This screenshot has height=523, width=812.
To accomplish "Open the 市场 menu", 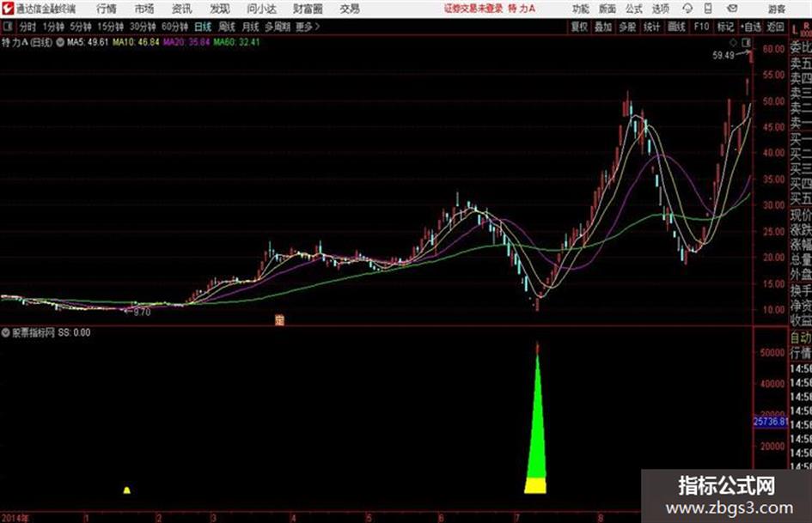I will (x=144, y=9).
